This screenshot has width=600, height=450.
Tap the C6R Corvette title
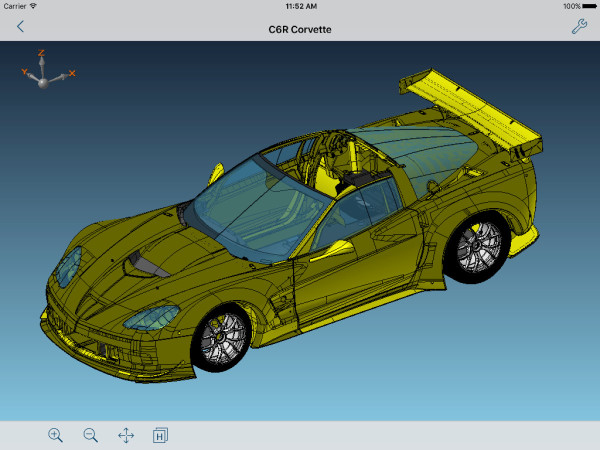pyautogui.click(x=300, y=29)
